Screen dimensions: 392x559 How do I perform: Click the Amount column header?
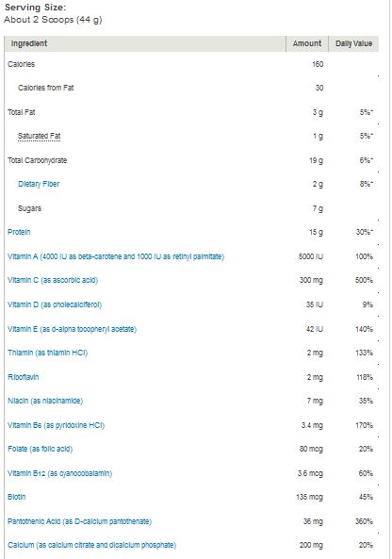pyautogui.click(x=307, y=43)
